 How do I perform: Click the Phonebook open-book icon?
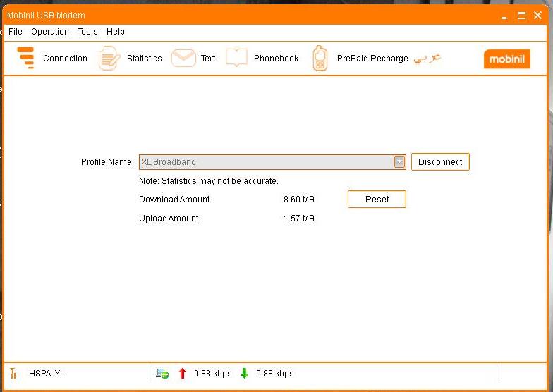coord(236,58)
